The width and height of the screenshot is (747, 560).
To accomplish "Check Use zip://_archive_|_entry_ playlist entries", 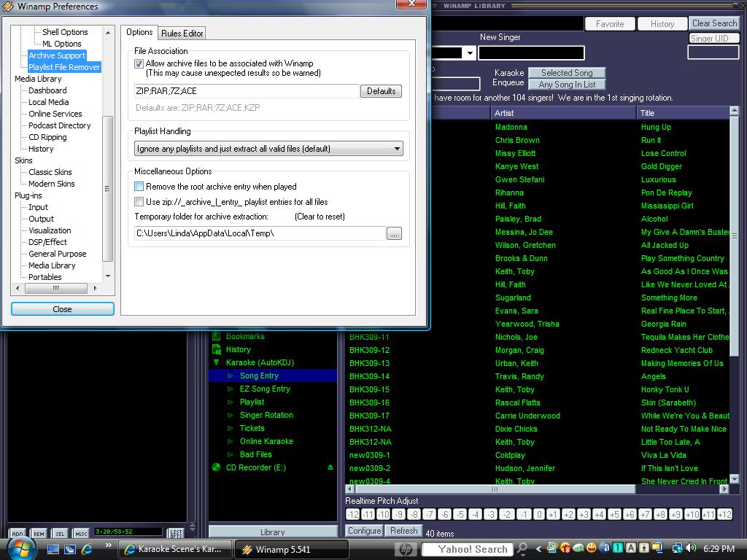I will tap(139, 202).
